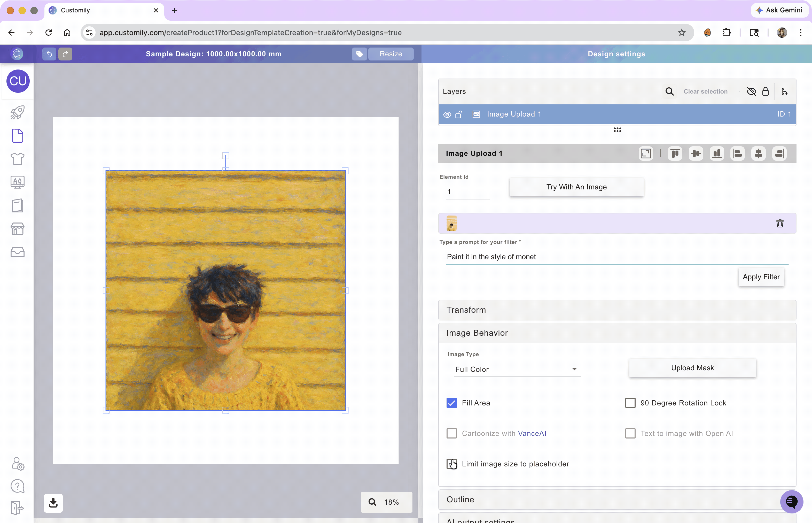Align Image Upload 1 horizontally centered
Image resolution: width=812 pixels, height=523 pixels.
pos(758,153)
